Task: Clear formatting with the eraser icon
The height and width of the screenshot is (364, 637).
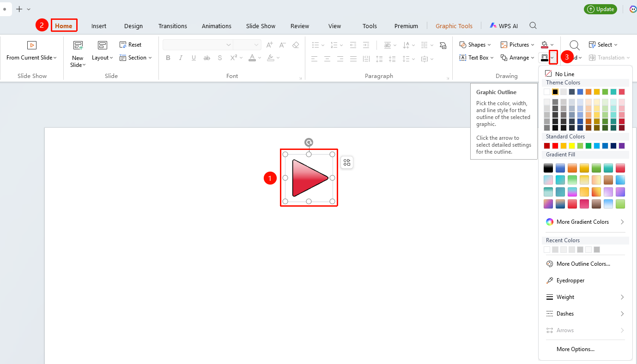Action: click(296, 45)
